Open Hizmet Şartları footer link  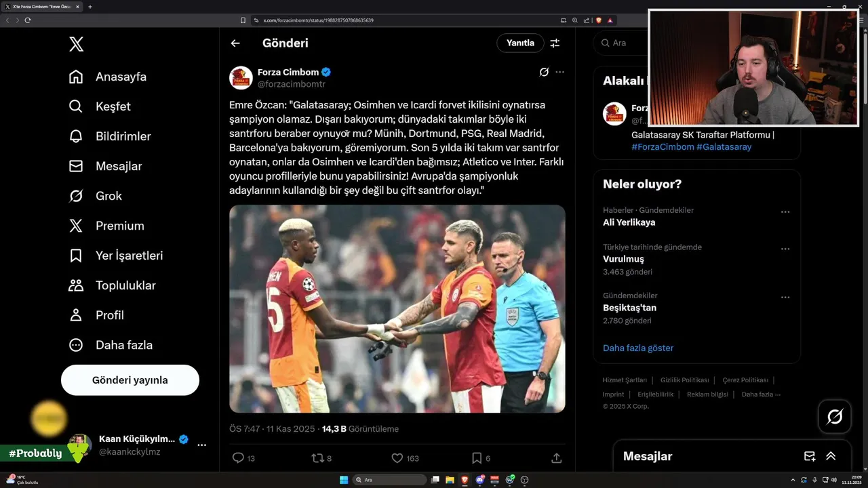click(625, 380)
